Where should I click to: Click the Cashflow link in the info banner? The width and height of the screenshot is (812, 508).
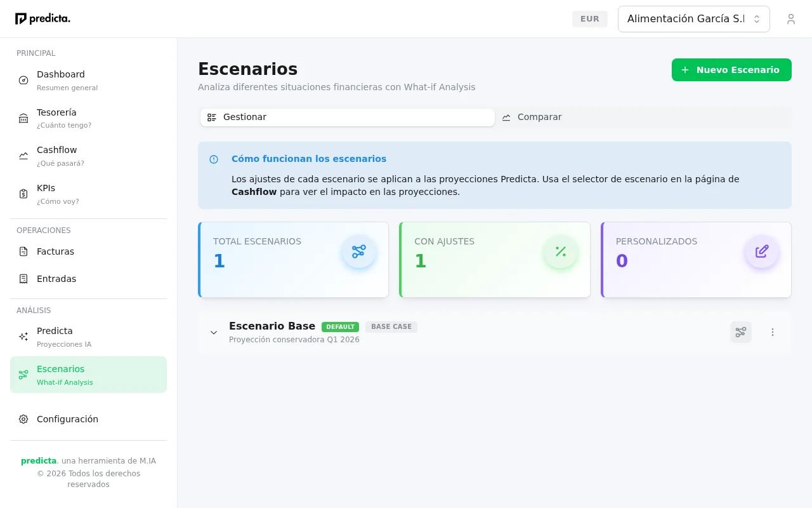click(254, 191)
